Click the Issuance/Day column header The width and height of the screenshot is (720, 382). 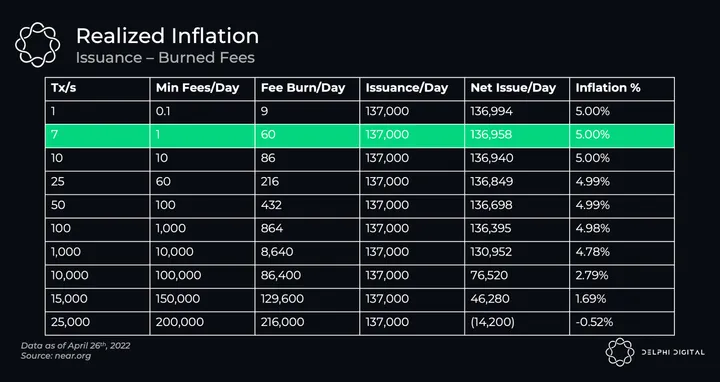(x=412, y=88)
